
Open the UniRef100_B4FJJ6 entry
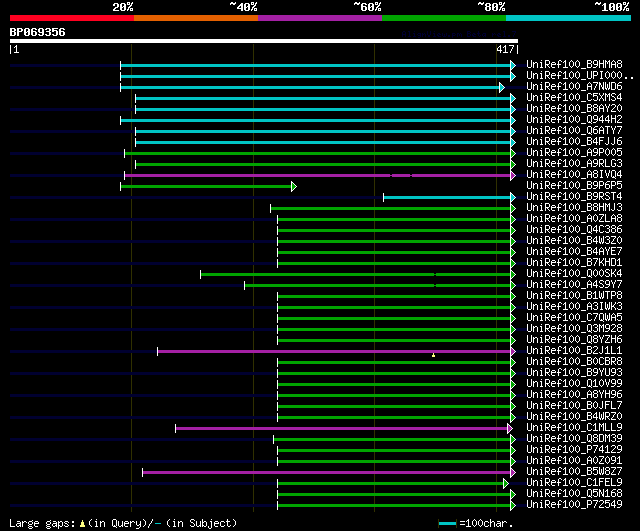[574, 142]
